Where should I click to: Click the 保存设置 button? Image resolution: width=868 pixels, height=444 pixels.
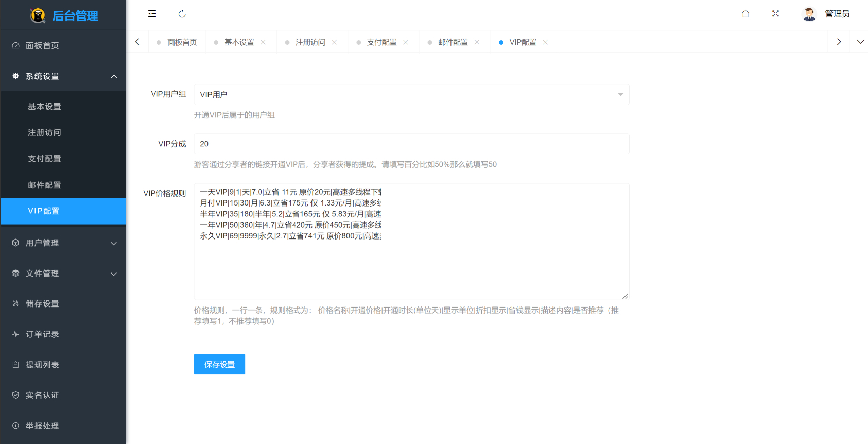pos(220,364)
